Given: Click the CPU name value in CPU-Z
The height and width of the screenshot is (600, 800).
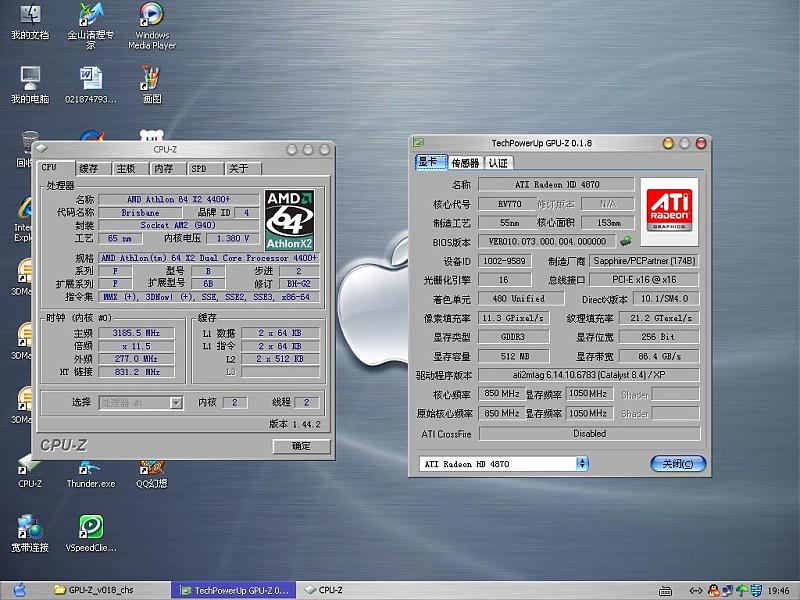Looking at the screenshot, I should pyautogui.click(x=179, y=199).
